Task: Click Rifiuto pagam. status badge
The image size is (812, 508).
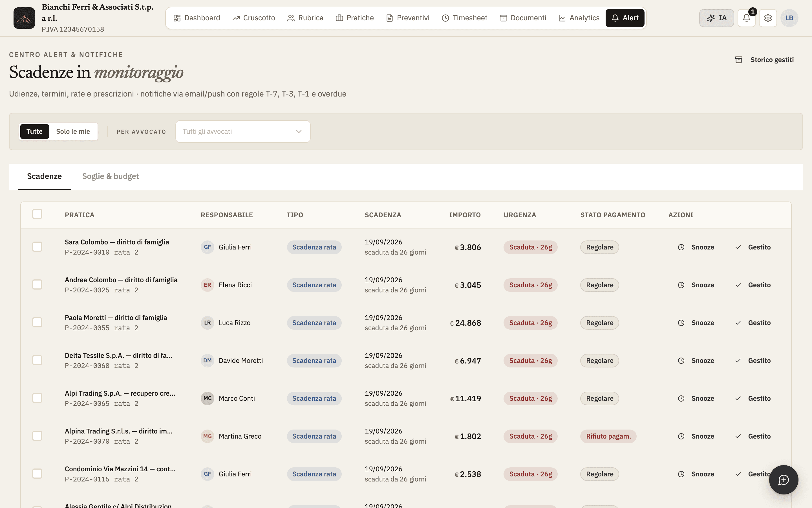Action: (x=608, y=436)
